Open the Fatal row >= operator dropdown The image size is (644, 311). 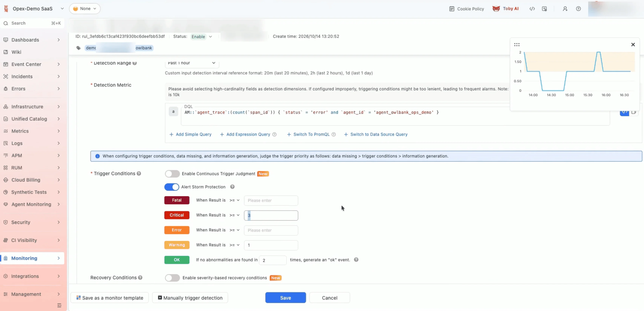click(235, 200)
